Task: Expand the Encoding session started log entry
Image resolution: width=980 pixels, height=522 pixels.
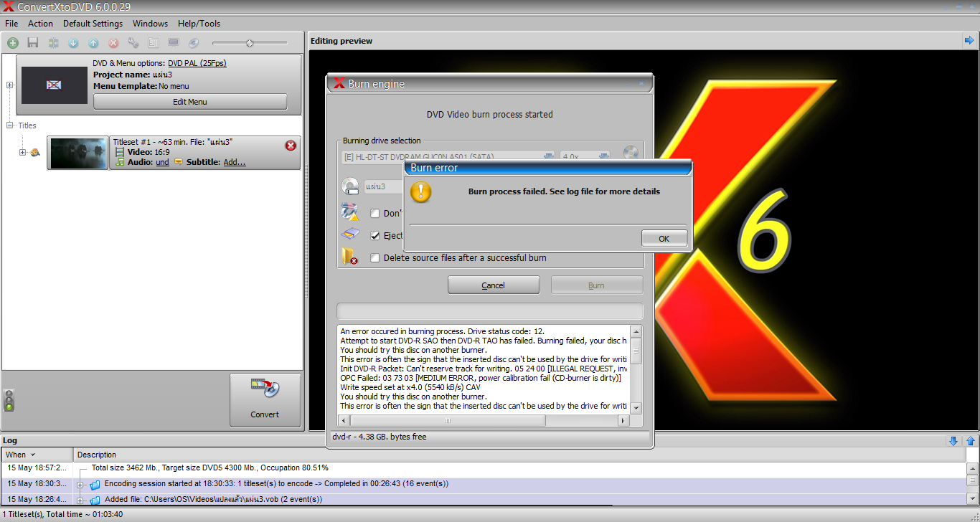Action: pos(80,485)
